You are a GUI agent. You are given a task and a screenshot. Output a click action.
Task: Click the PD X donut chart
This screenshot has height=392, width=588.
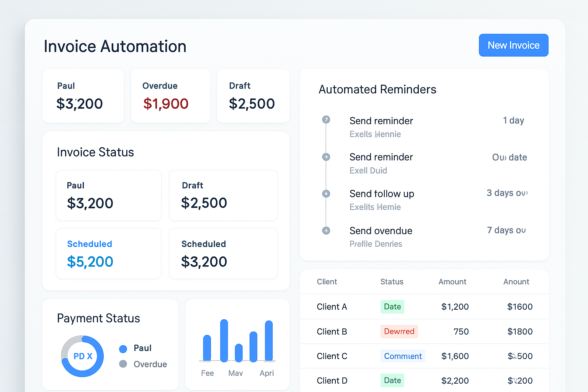[82, 356]
